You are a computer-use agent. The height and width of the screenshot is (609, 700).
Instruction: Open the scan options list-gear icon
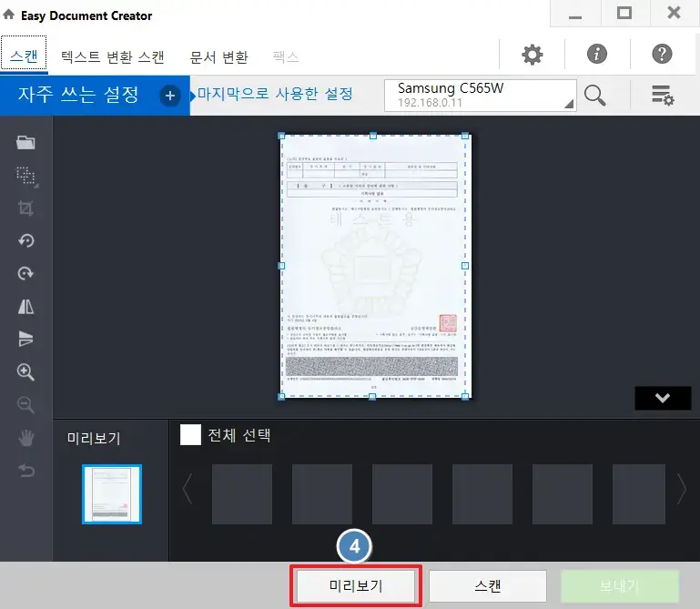(x=663, y=95)
